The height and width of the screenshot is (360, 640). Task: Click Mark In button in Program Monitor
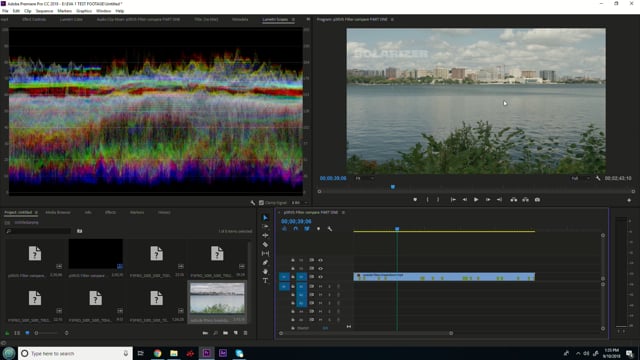click(427, 200)
